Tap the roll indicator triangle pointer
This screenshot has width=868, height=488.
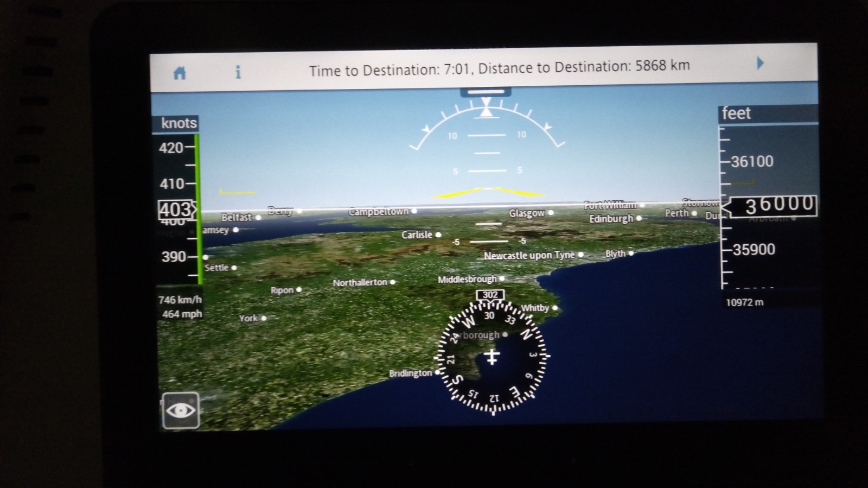point(487,111)
